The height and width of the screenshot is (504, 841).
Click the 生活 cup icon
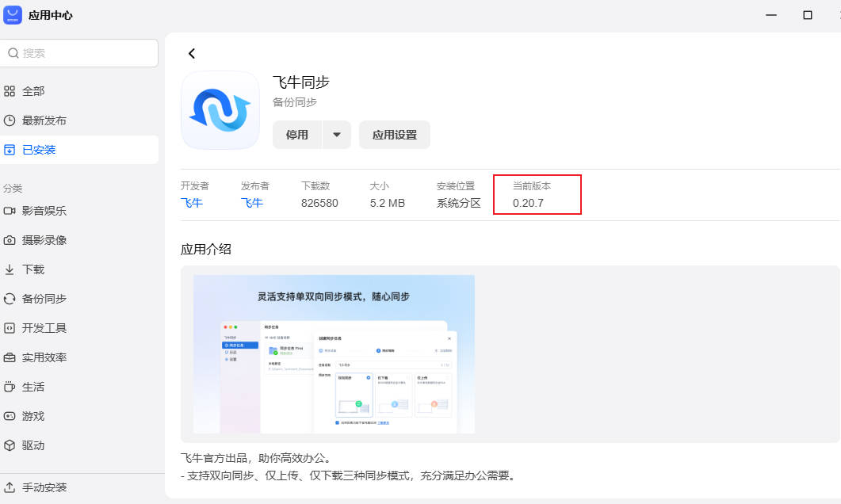(x=10, y=387)
